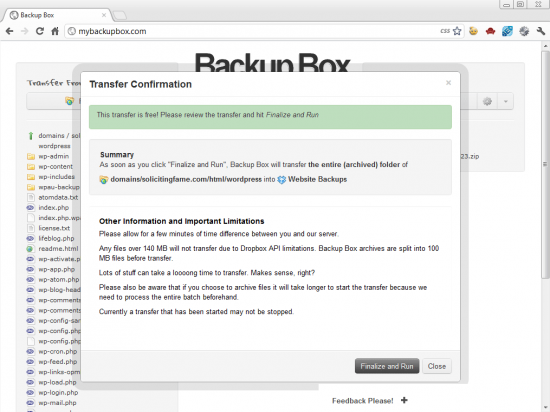Click the Backup Box logo heading

tap(273, 62)
